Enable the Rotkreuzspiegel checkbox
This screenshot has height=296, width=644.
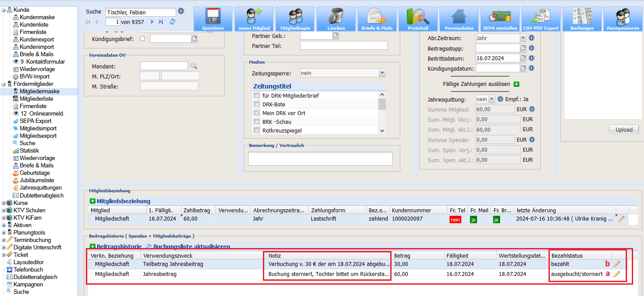point(256,130)
